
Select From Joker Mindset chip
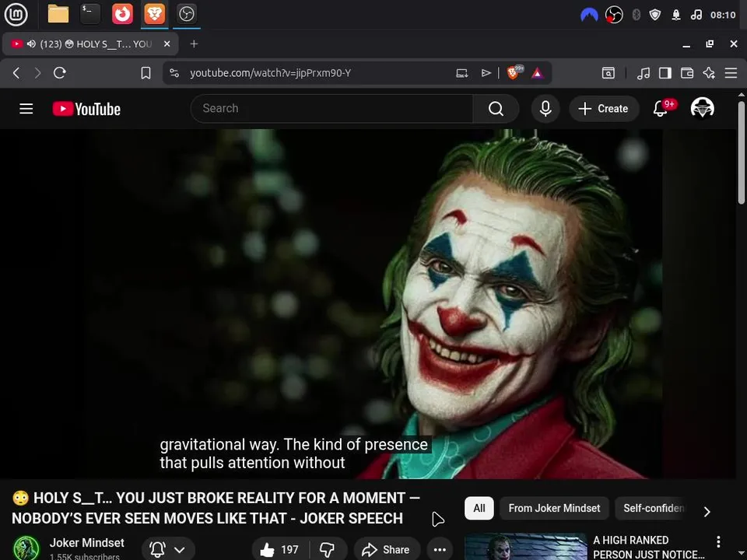pyautogui.click(x=554, y=508)
